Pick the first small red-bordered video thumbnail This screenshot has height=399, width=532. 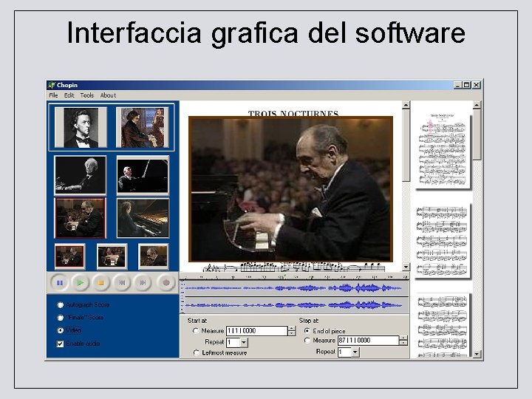[x=69, y=256]
